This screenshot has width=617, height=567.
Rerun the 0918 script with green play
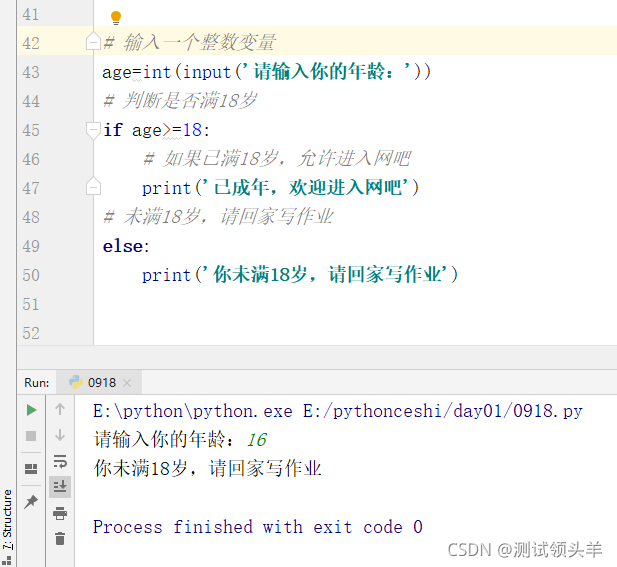coord(31,410)
